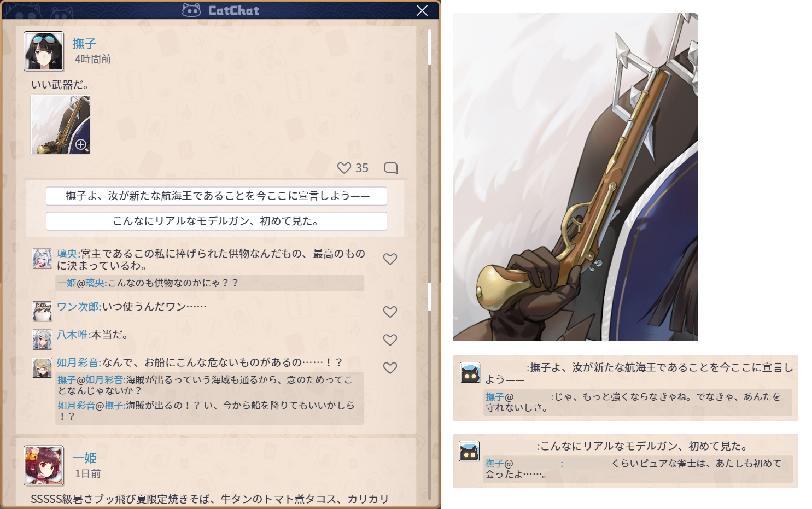Click ワン次郎's dog avatar
Screen dimensions: 812x509
click(42, 311)
